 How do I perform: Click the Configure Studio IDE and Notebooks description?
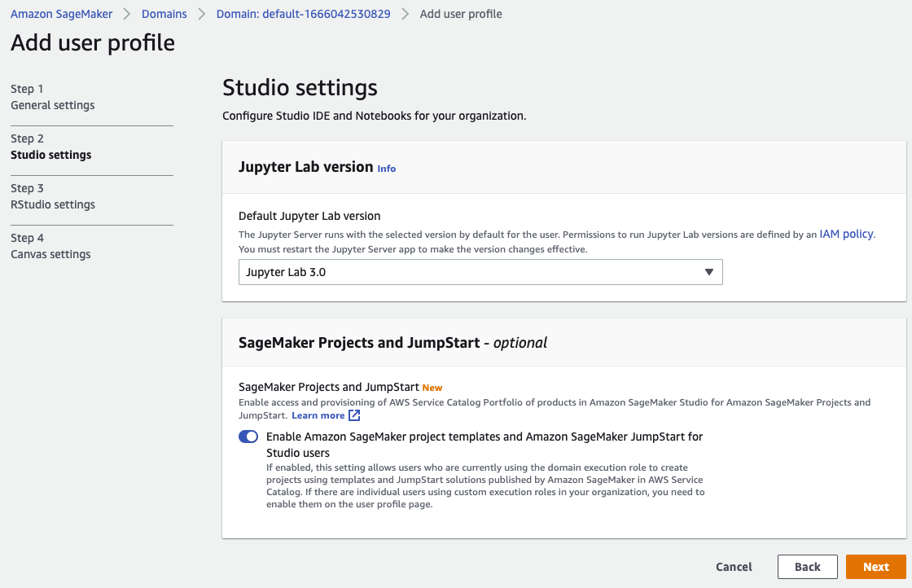(374, 116)
